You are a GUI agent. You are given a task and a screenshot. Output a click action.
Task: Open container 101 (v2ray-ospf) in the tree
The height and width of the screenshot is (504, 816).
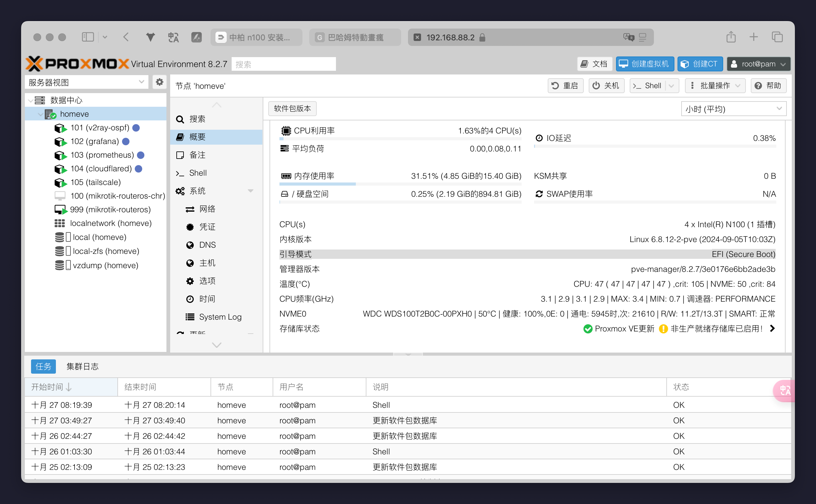(99, 128)
